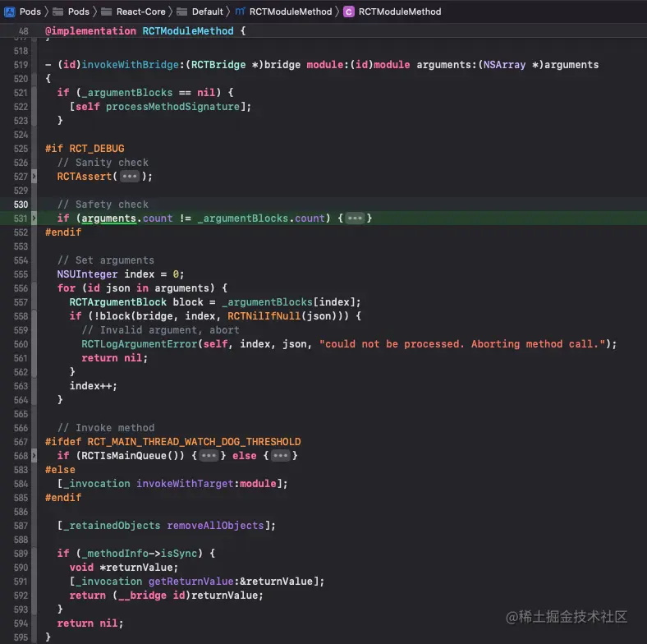Screen dimensions: 647x644
Task: Open the Default folder breadcrumb
Action: 200,11
